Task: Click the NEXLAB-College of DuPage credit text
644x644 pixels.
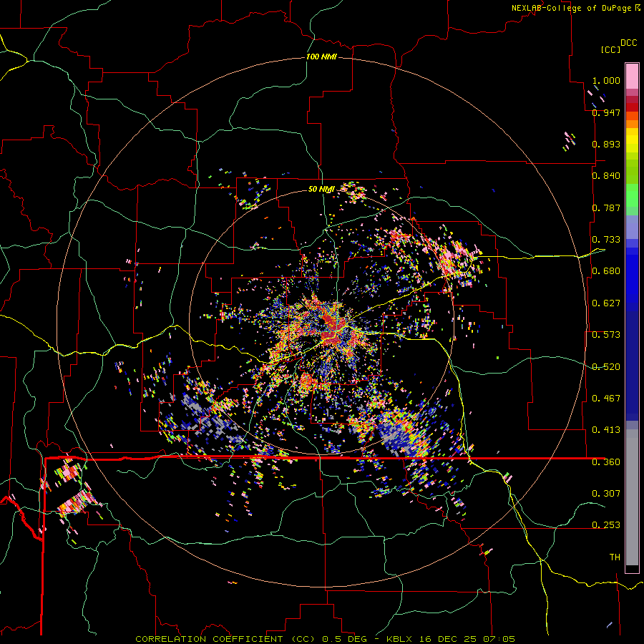Action: point(571,8)
